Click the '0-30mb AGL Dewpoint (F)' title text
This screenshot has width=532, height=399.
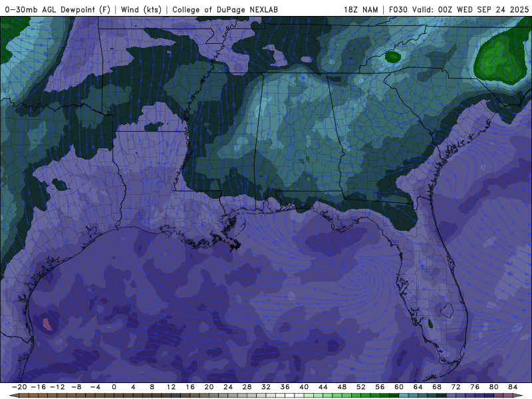click(58, 9)
